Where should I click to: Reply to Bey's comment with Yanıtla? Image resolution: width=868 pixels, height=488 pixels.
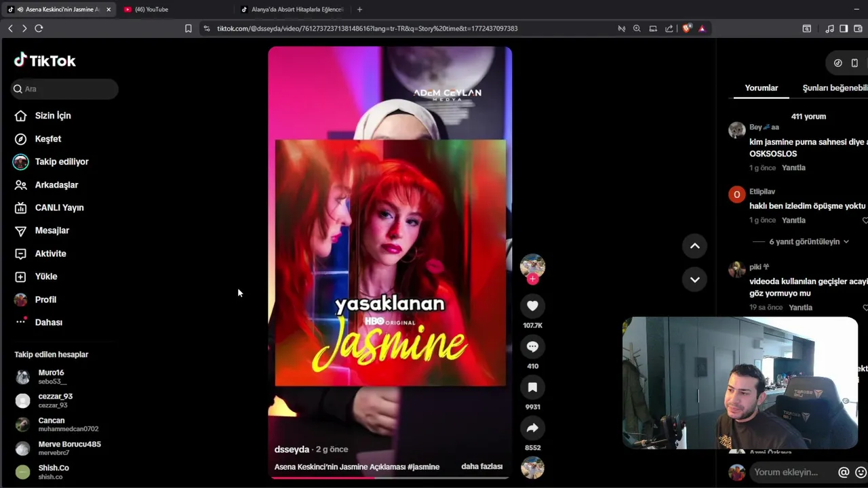click(793, 168)
